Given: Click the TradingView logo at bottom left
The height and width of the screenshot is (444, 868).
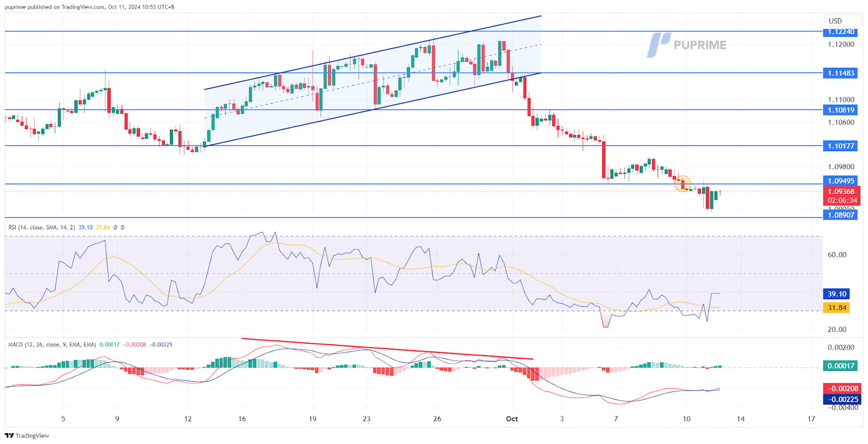Looking at the screenshot, I should [x=27, y=435].
